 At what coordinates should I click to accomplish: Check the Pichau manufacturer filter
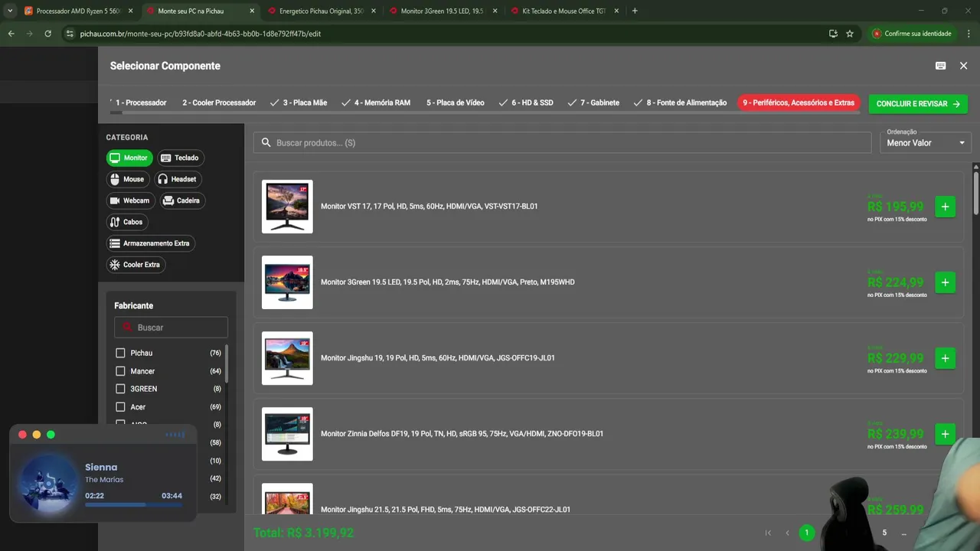(120, 353)
